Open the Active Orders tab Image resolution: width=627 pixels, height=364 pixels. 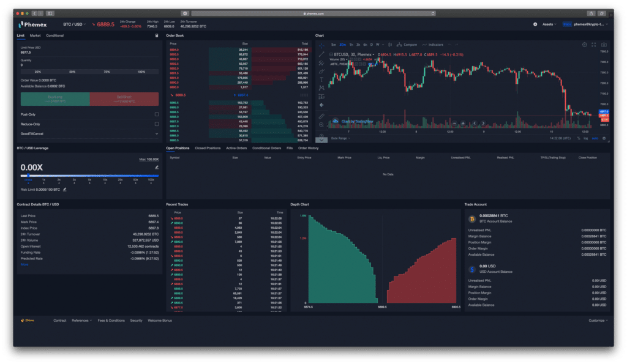(x=236, y=148)
